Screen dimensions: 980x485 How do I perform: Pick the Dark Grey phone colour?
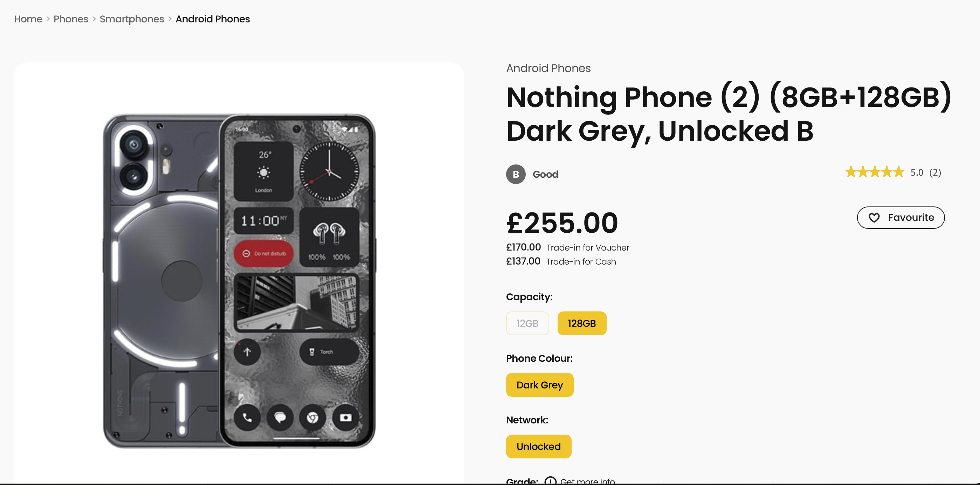coord(539,385)
